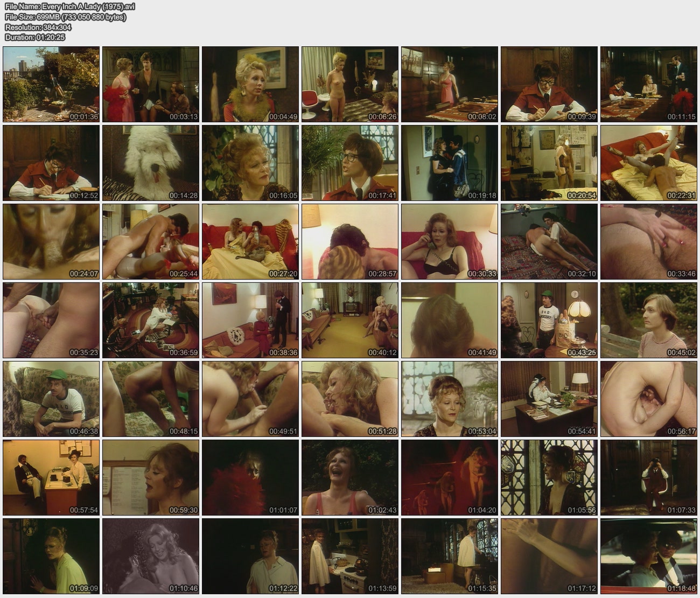Open the thumbnail stamped 01:15:35
700x598 pixels.
pyautogui.click(x=450, y=556)
